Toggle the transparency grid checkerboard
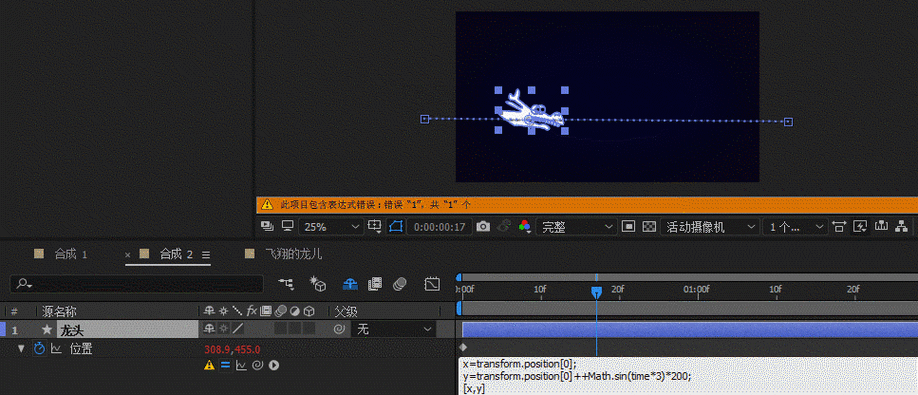The image size is (918, 395). pyautogui.click(x=649, y=226)
